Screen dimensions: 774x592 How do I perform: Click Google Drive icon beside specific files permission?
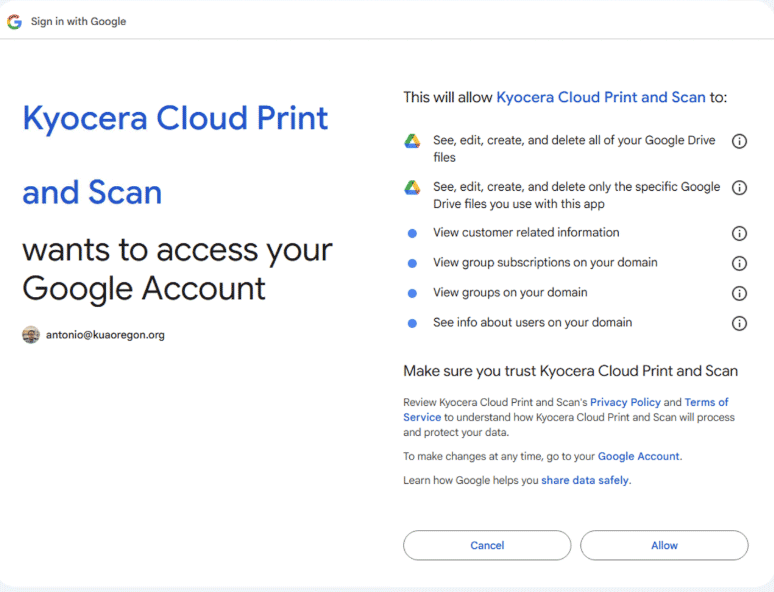412,188
